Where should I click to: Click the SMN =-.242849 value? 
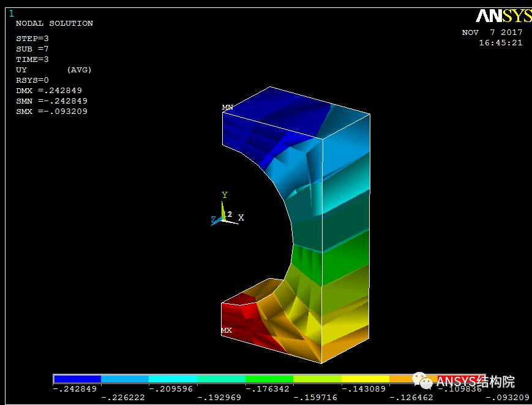[51, 101]
